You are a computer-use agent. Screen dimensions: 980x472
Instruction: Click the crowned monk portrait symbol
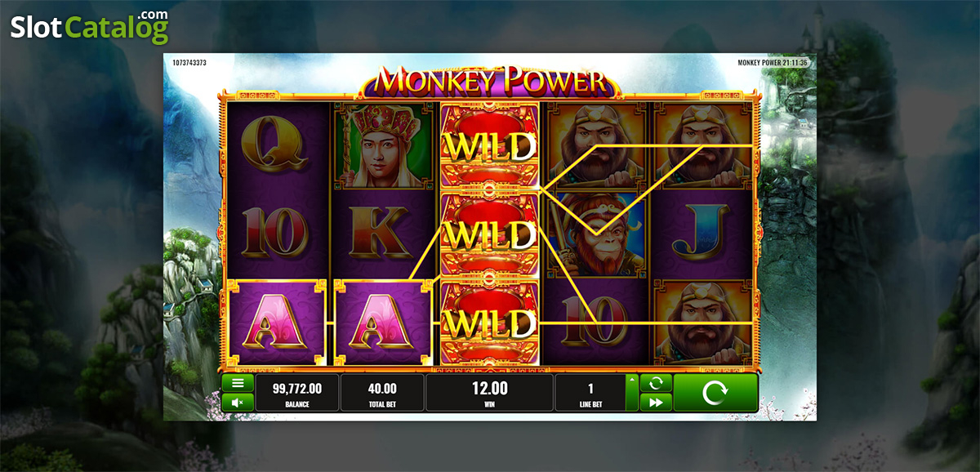pyautogui.click(x=381, y=148)
